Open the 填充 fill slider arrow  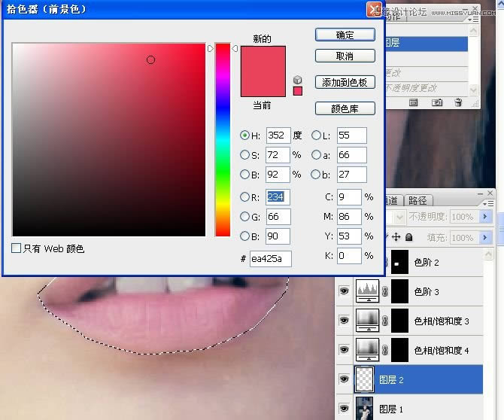(x=486, y=237)
